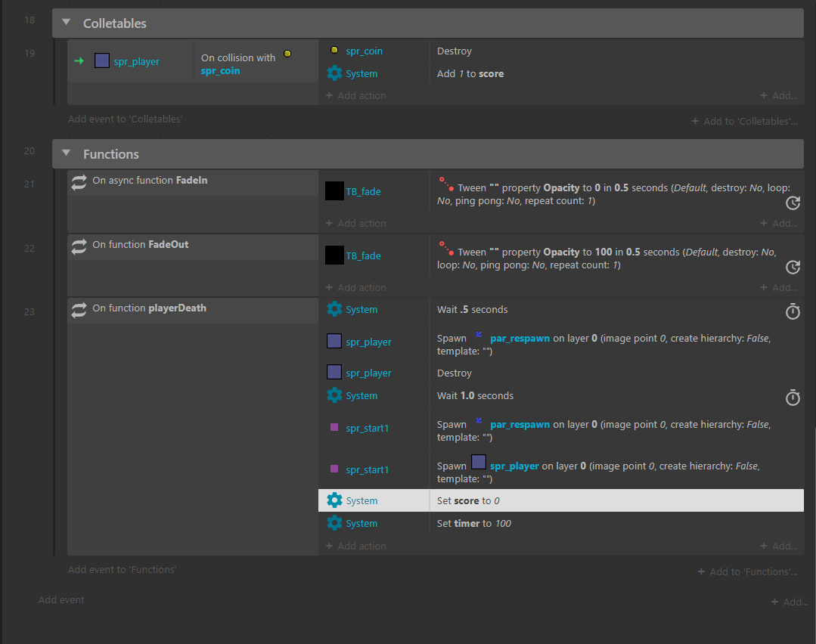
Task: Open Add to 'Functions'... menu
Action: pyautogui.click(x=748, y=571)
